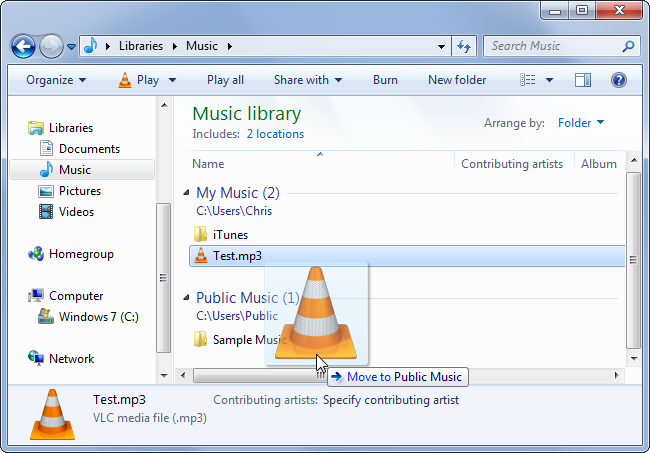Go back with the blue back arrow

point(23,46)
